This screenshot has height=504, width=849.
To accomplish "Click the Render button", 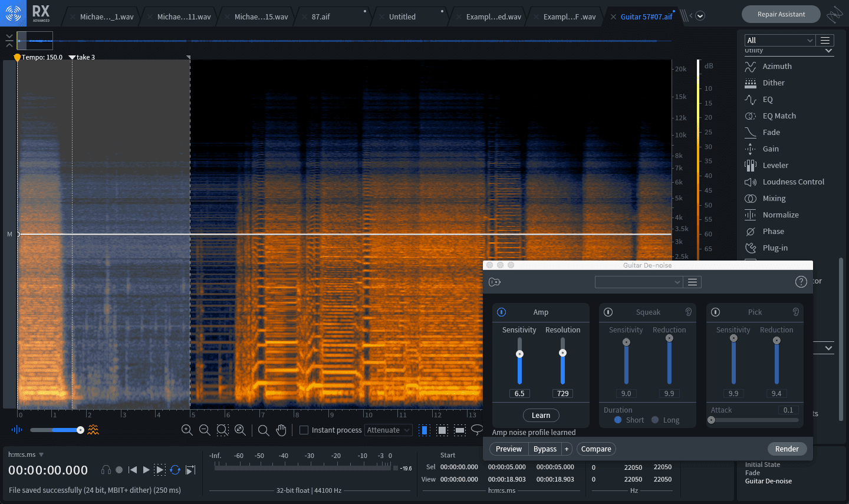I will (787, 449).
